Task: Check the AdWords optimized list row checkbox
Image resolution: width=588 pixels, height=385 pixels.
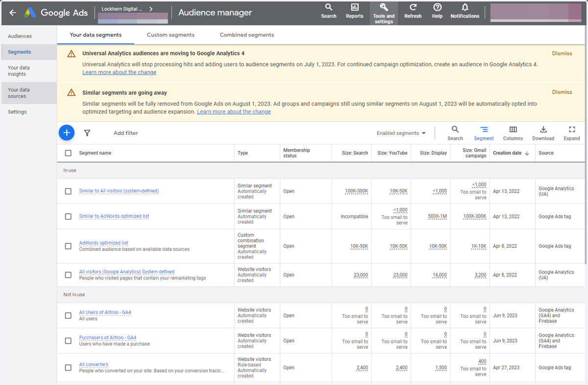Action: 68,246
